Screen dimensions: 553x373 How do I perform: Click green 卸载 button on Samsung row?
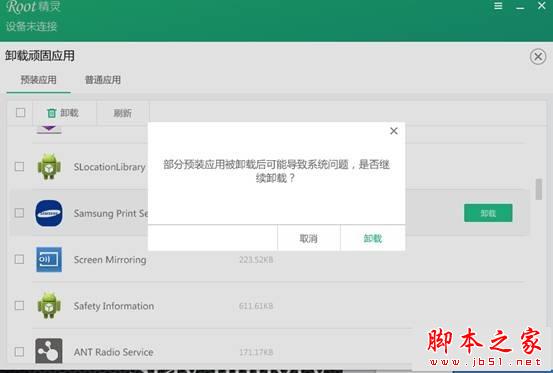tap(488, 213)
